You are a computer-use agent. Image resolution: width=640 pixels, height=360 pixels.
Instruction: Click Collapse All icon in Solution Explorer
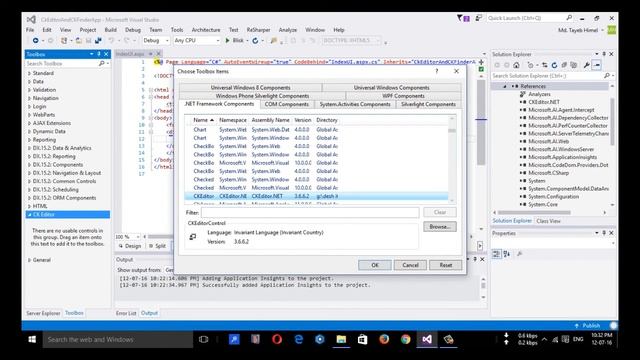click(x=564, y=65)
